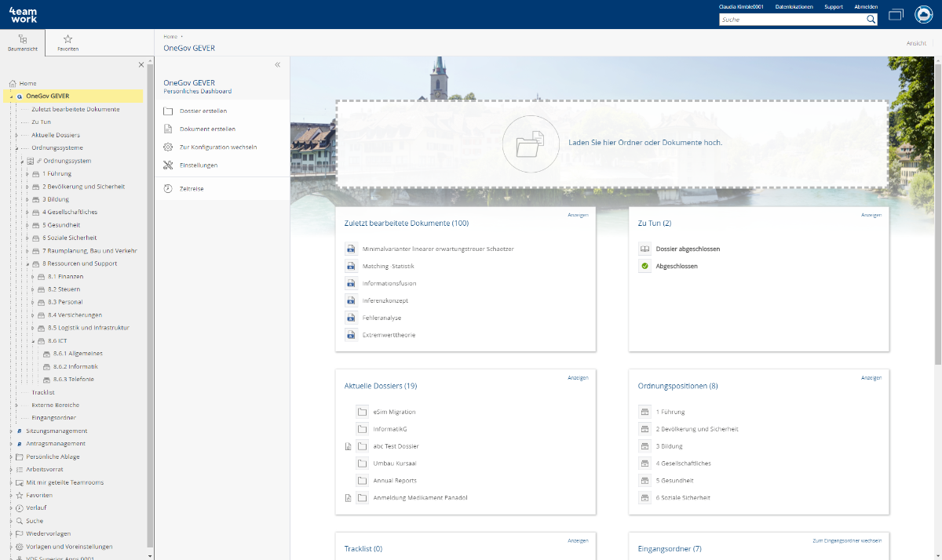Choose Dossier erstellen

click(x=203, y=111)
